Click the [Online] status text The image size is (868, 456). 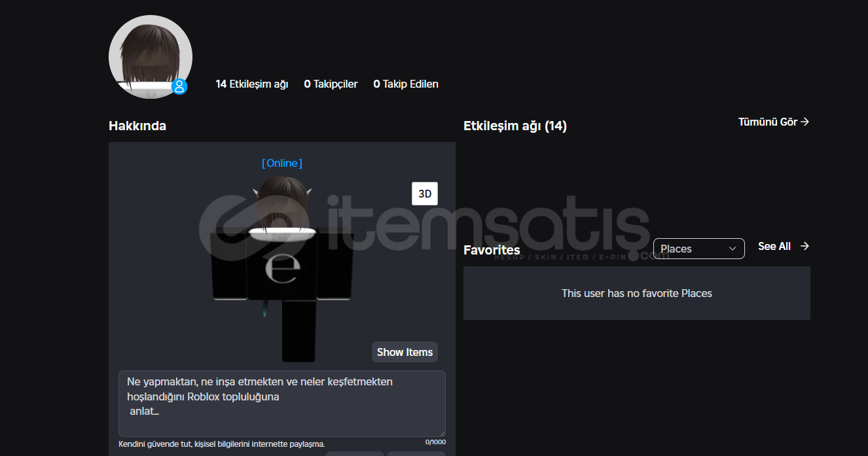(x=282, y=163)
